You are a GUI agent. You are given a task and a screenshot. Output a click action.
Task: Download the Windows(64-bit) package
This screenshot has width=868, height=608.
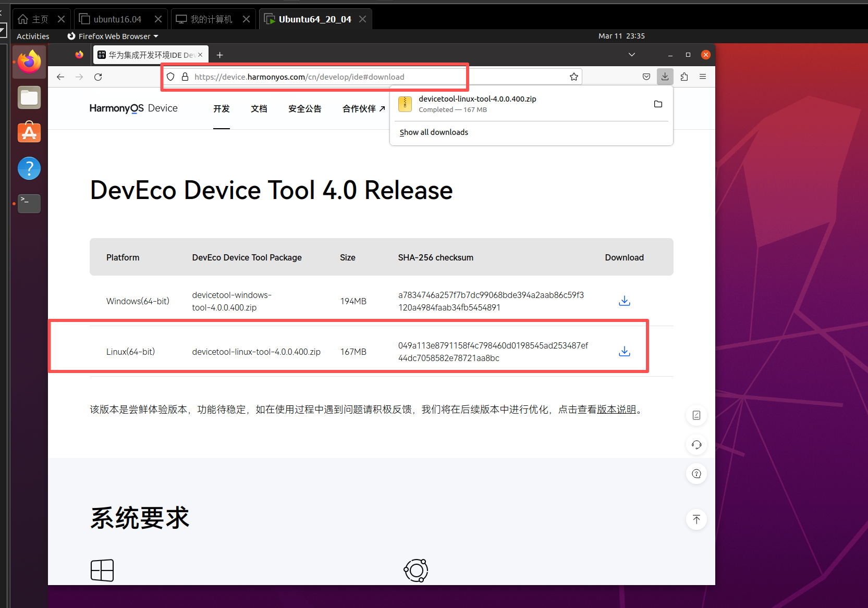tap(625, 301)
